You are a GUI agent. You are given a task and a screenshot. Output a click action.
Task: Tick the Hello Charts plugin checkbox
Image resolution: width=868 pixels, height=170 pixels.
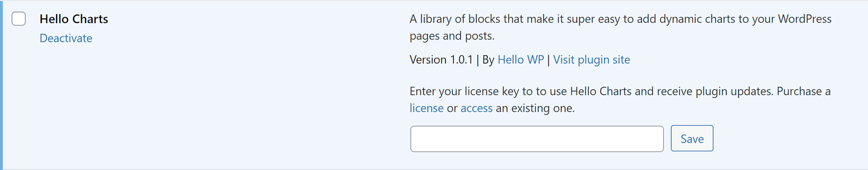coord(18,19)
